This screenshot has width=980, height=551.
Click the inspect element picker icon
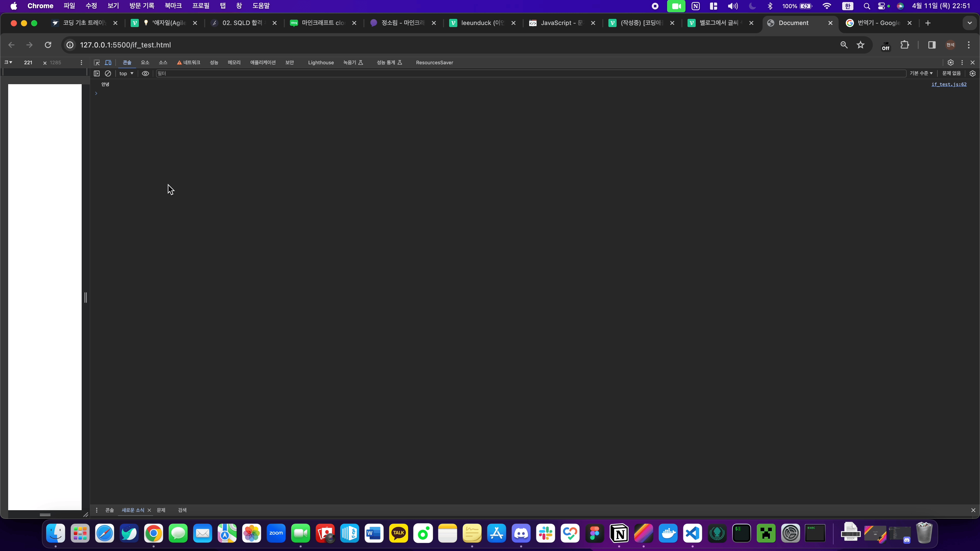click(x=97, y=62)
